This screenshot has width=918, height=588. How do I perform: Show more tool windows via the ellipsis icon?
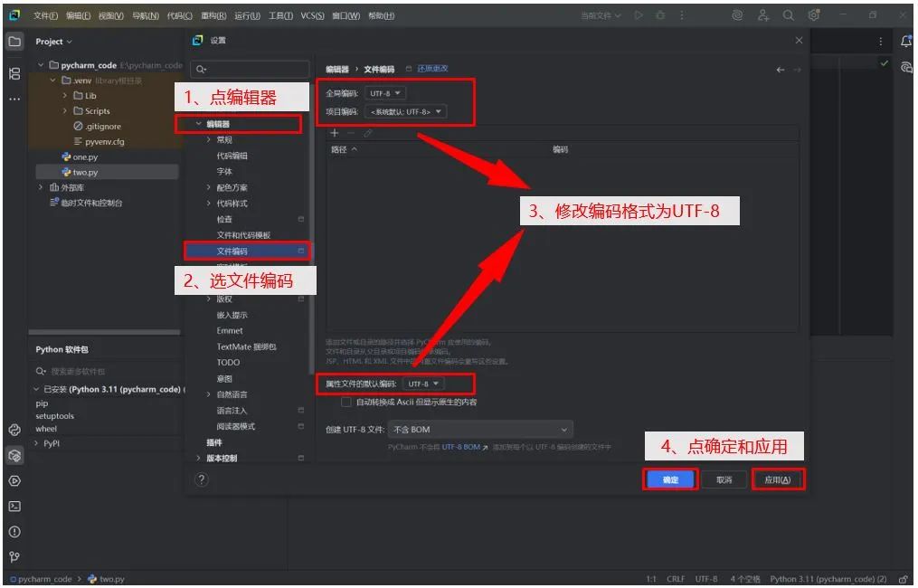pyautogui.click(x=14, y=99)
